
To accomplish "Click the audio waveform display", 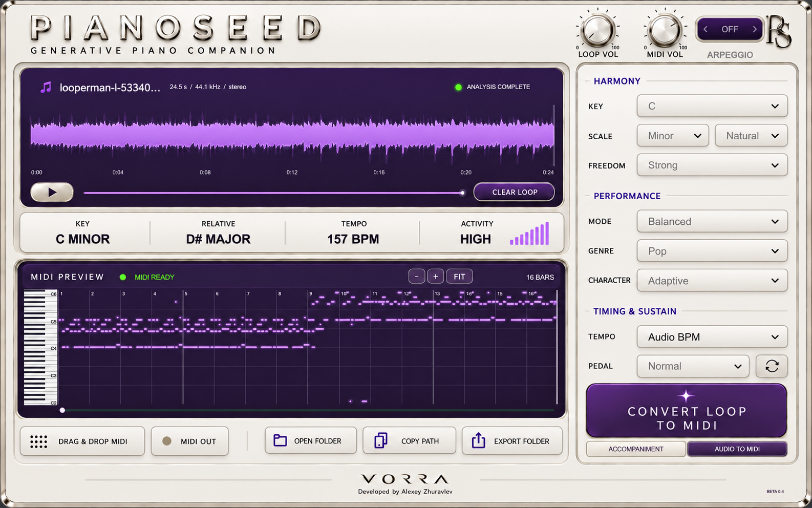I will (x=292, y=136).
